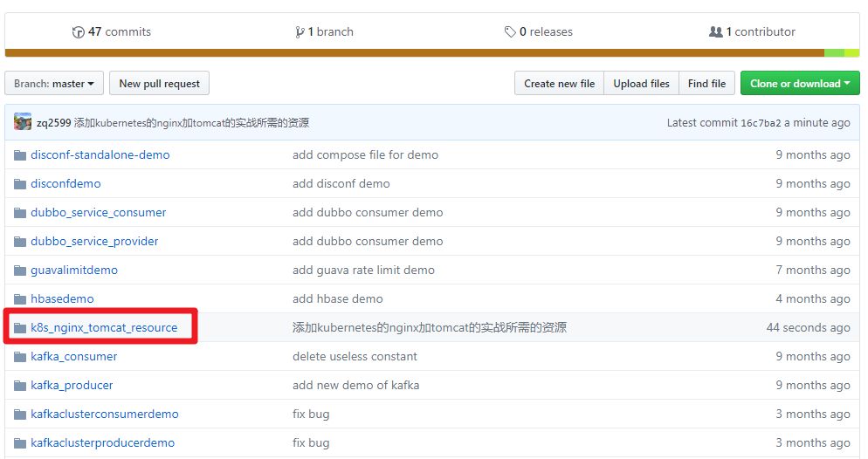Viewport: 868px width, 459px height.
Task: Open commit 'add compose file for demo'
Action: pyautogui.click(x=365, y=154)
